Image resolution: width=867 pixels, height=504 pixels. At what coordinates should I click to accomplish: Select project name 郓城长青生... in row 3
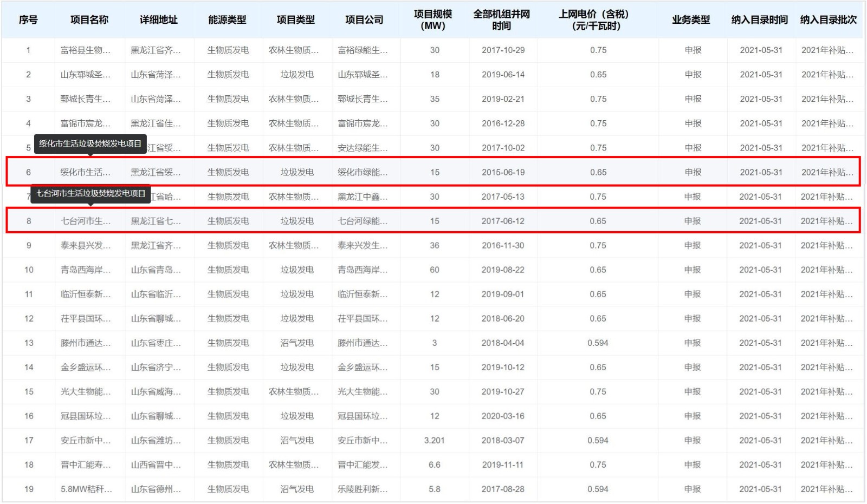[x=86, y=99]
